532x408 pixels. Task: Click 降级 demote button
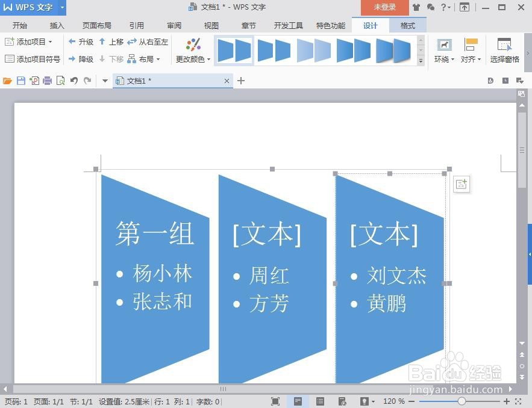(x=81, y=60)
